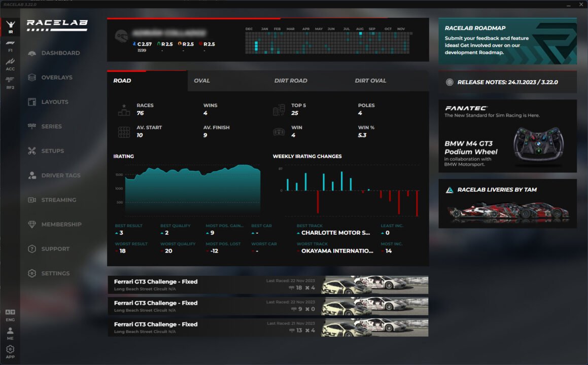Open the race last raced 21 Nov 2023
Image resolution: width=588 pixels, height=365 pixels.
coord(268,327)
